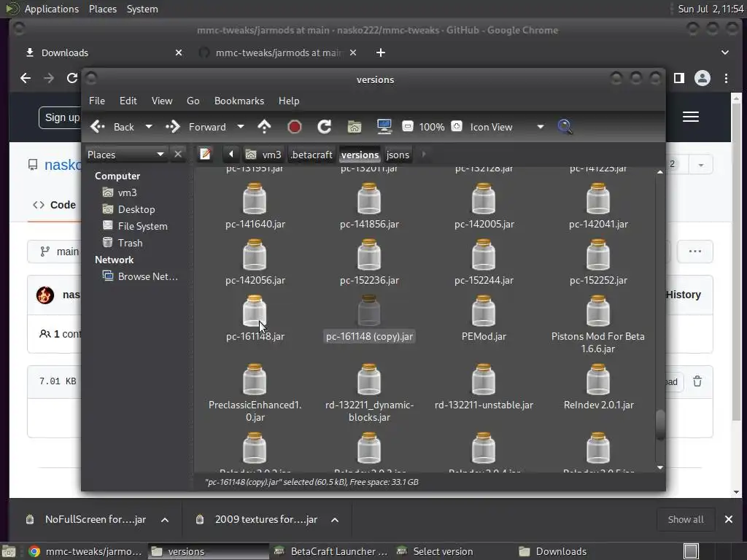Click the pc-161148 (copy).jar file
This screenshot has height=560, width=747.
(369, 318)
